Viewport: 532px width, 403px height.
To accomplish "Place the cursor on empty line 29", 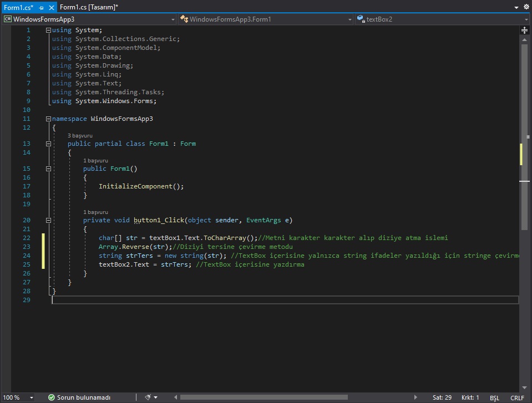I will click(x=285, y=300).
